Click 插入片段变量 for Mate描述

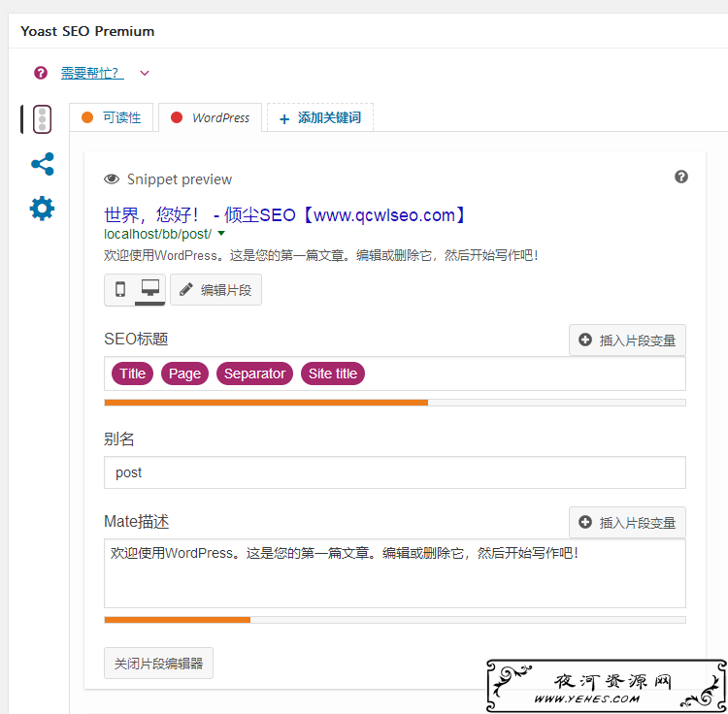[627, 522]
